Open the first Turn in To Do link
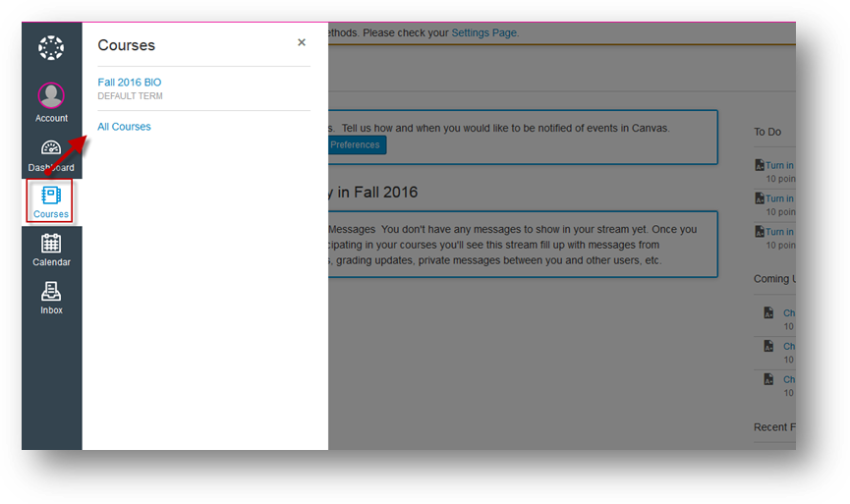 [780, 165]
